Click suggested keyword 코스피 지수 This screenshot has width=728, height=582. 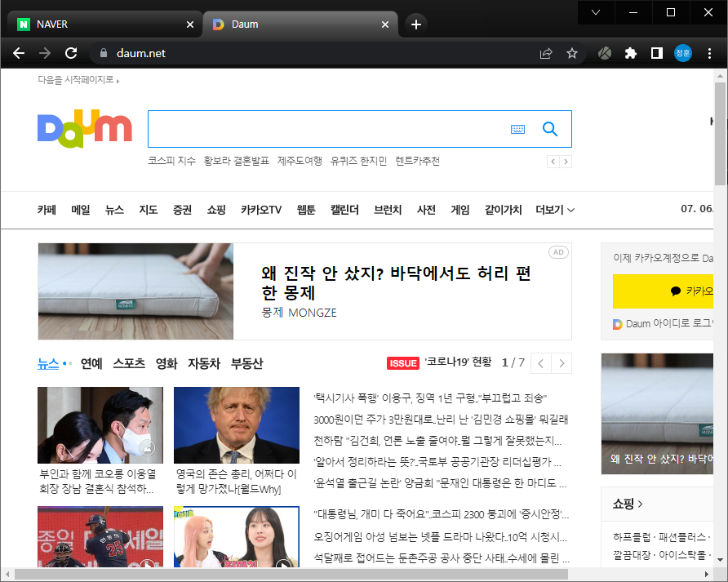171,161
